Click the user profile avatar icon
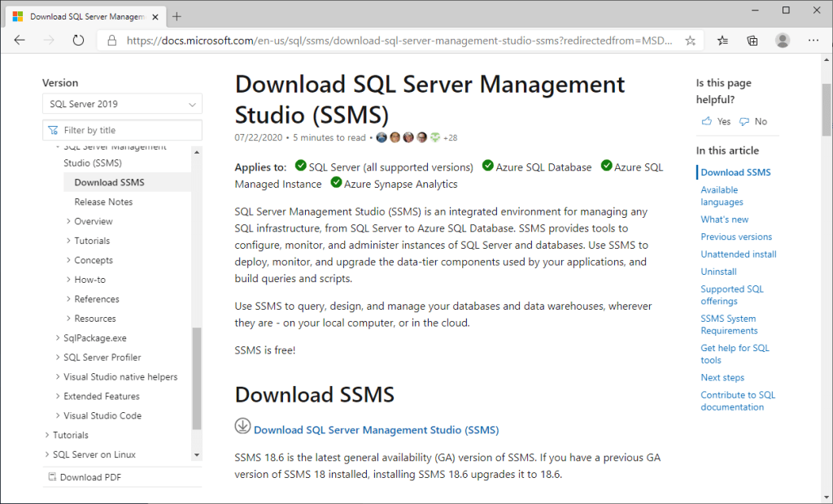The width and height of the screenshot is (833, 504). pos(783,40)
